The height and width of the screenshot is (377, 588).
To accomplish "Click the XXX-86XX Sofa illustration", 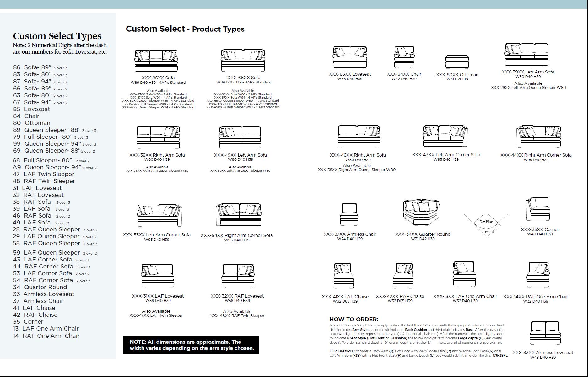I will point(156,61).
